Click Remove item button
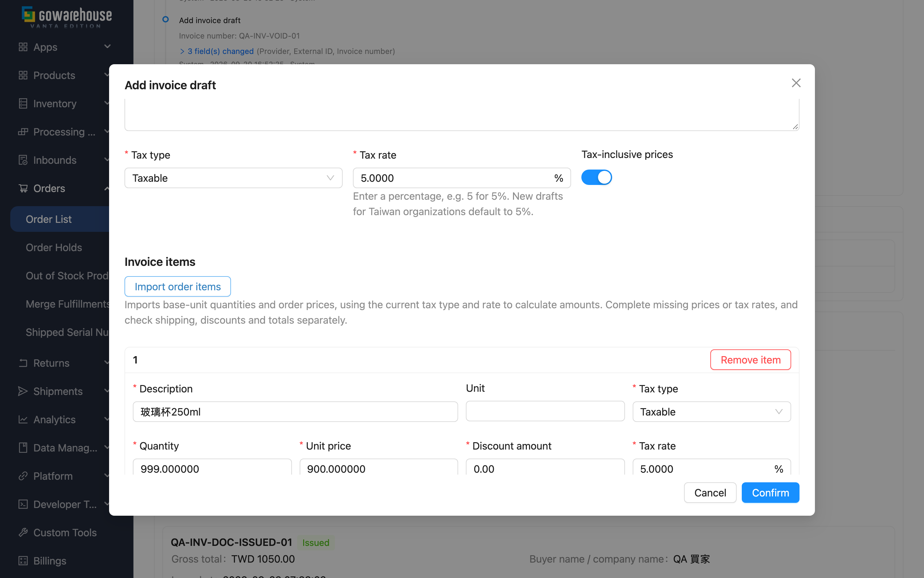Viewport: 924px width, 578px height. tap(750, 360)
